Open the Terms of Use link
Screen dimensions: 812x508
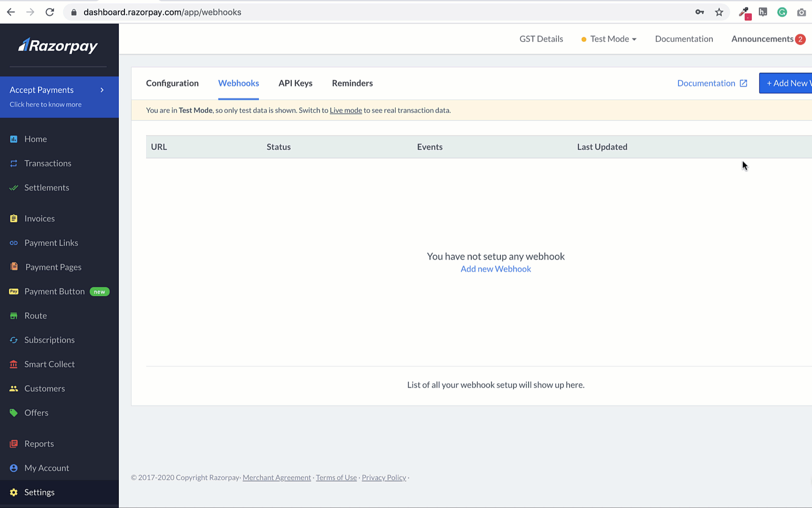336,478
